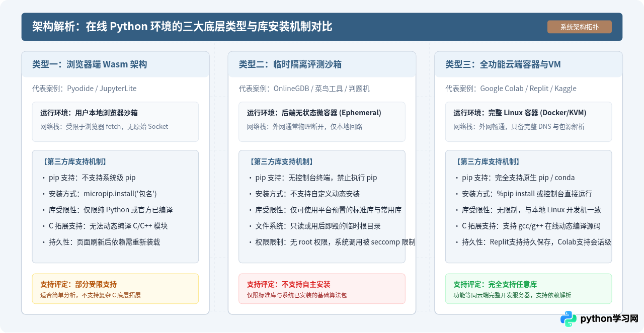The width and height of the screenshot is (644, 333).
Task: Select 代表案例：Google Colab / Replit / Kaggle line
Action: tap(511, 89)
